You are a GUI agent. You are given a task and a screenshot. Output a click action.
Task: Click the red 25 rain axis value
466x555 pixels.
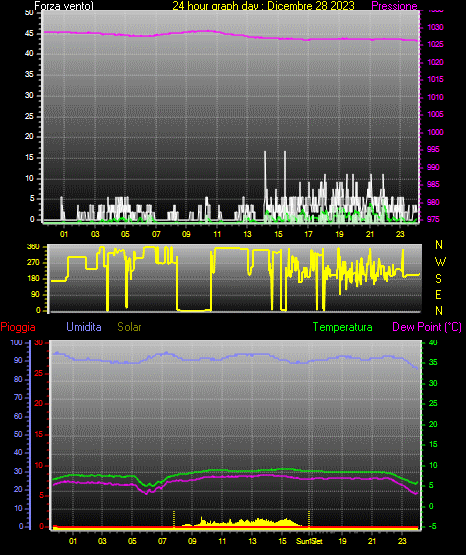(39, 373)
